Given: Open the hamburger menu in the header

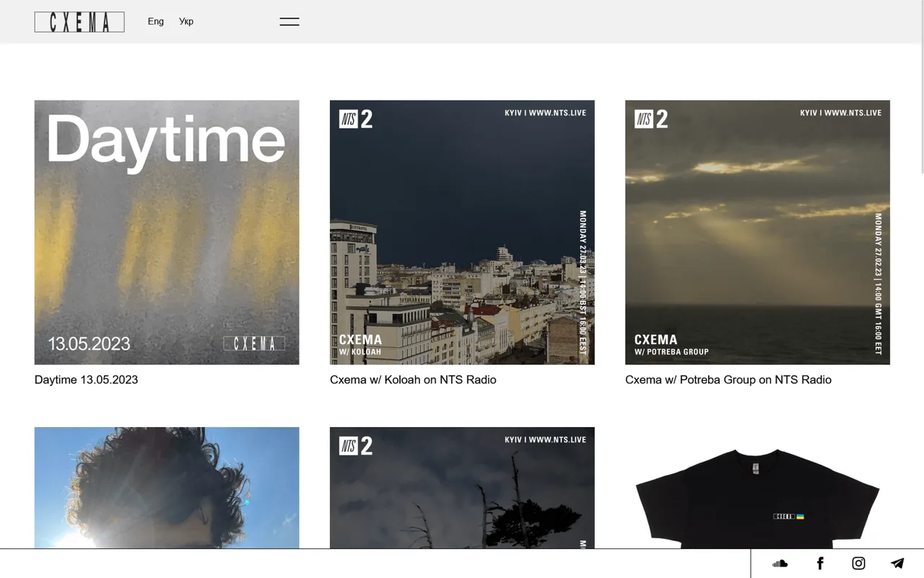Looking at the screenshot, I should (x=289, y=22).
